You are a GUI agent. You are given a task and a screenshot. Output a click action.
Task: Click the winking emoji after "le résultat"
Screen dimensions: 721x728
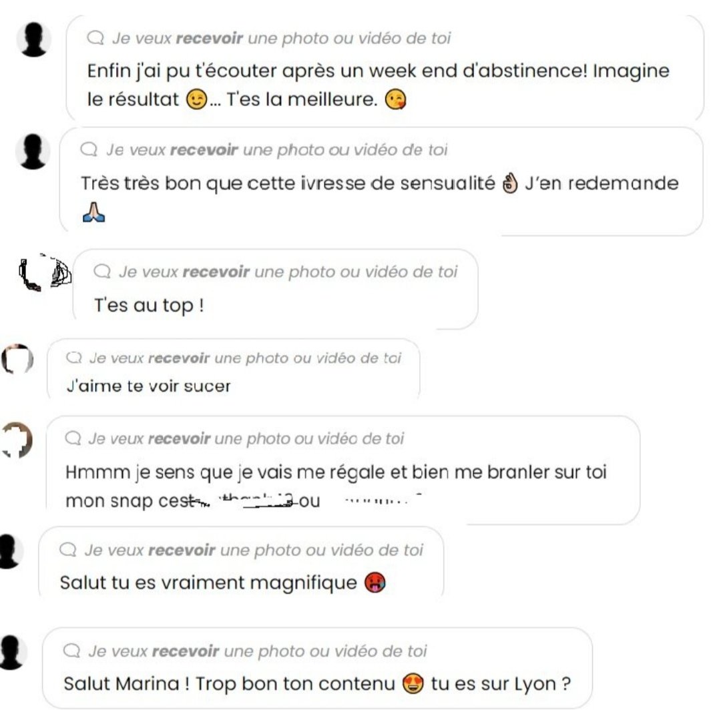(196, 99)
